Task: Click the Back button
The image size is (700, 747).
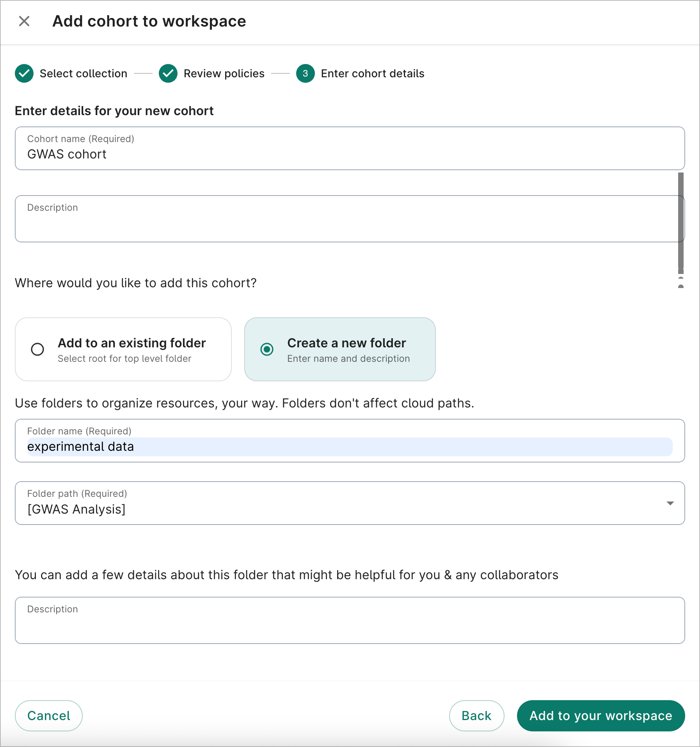Action: [476, 715]
